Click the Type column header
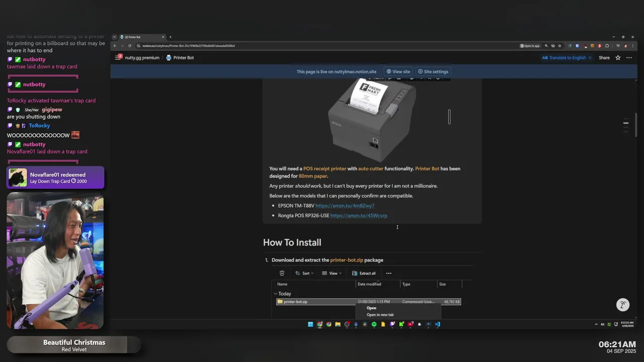 [406, 284]
